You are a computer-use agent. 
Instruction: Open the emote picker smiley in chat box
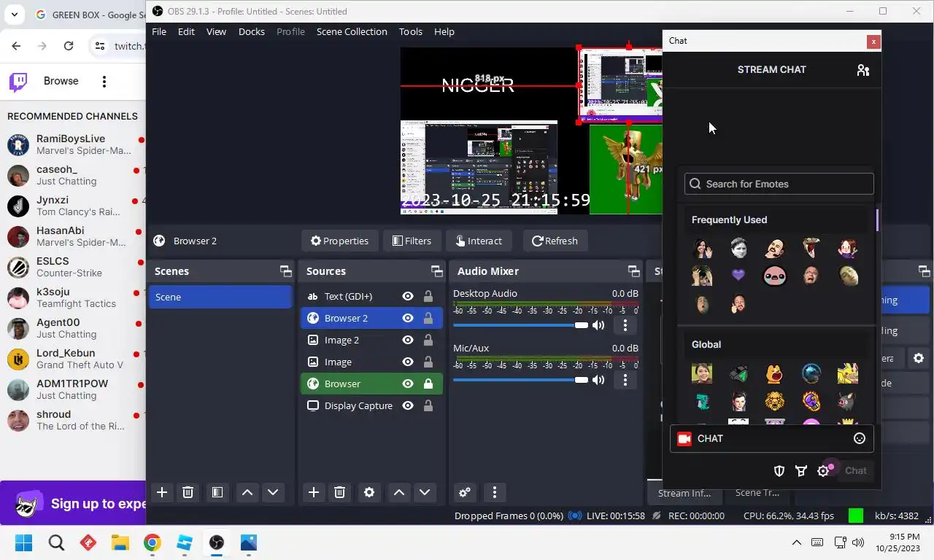pyautogui.click(x=860, y=438)
